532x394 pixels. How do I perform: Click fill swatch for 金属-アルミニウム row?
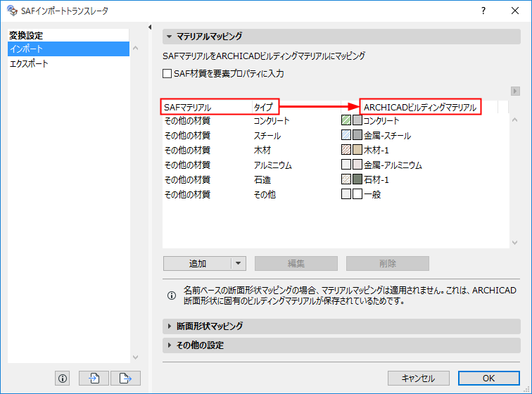(346, 165)
